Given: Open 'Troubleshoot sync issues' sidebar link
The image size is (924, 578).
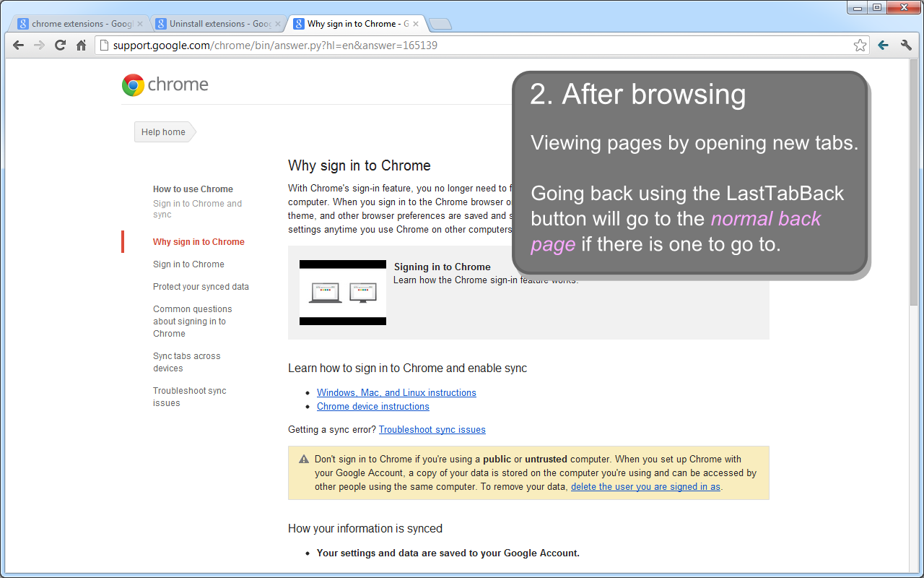Looking at the screenshot, I should coord(189,397).
